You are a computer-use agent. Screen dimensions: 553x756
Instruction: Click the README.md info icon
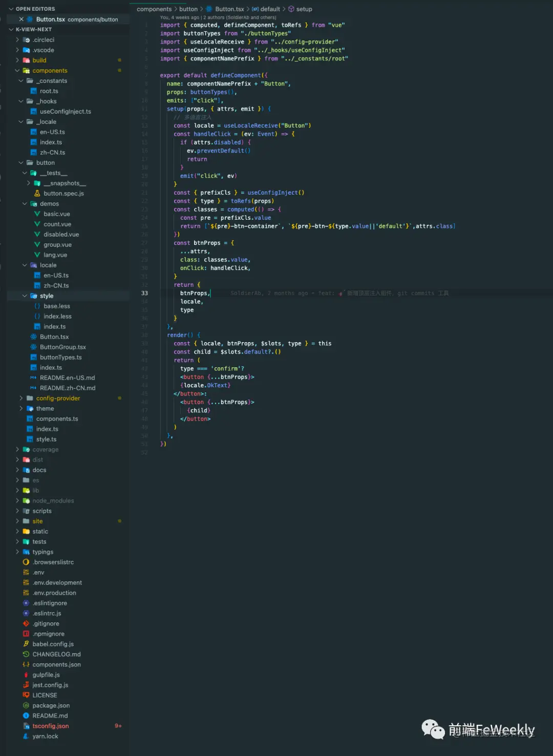[26, 716]
